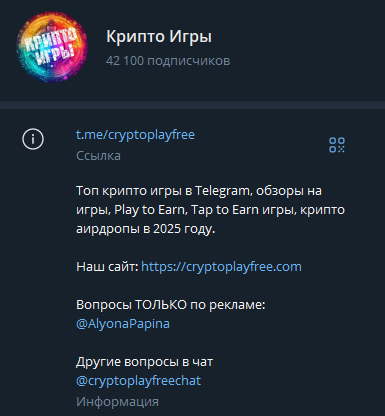Open the @cryptoplayfreechat chat mention
Viewport: 385px width, 416px height.
coord(138,381)
